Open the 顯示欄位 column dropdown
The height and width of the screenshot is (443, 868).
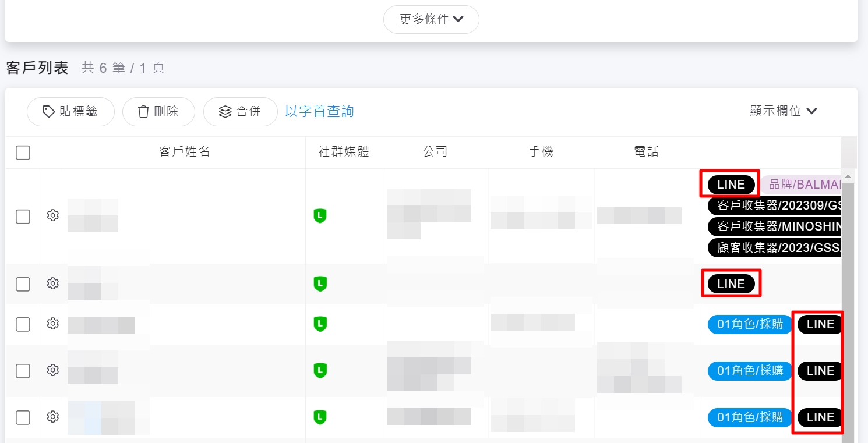784,111
